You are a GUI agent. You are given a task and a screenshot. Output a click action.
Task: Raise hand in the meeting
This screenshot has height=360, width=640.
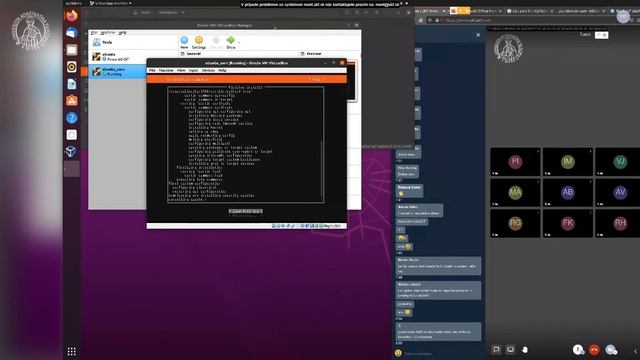tap(525, 349)
